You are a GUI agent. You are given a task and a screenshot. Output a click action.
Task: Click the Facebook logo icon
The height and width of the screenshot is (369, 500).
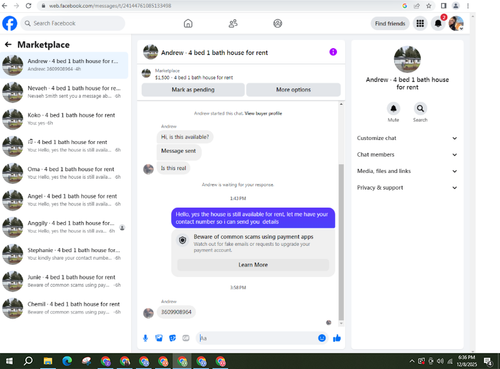coord(10,23)
